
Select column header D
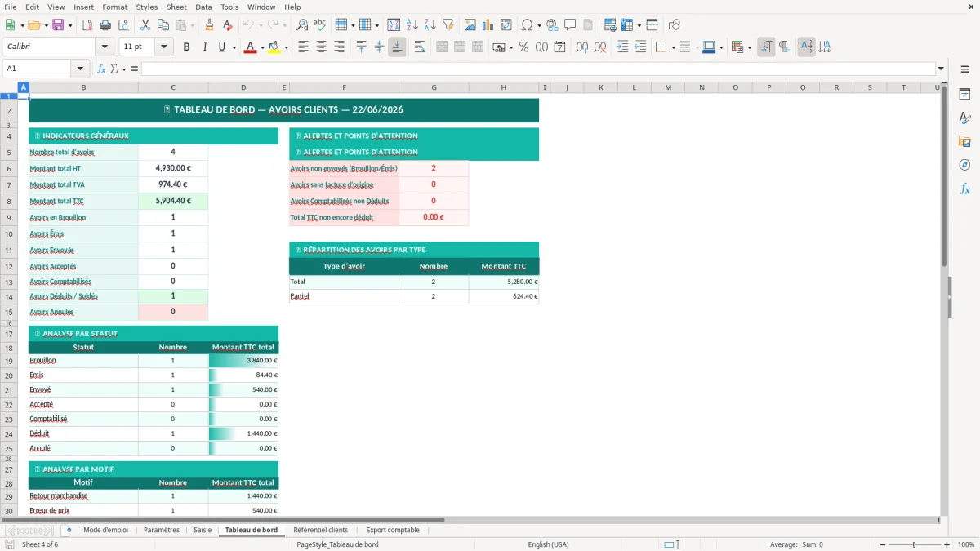243,87
